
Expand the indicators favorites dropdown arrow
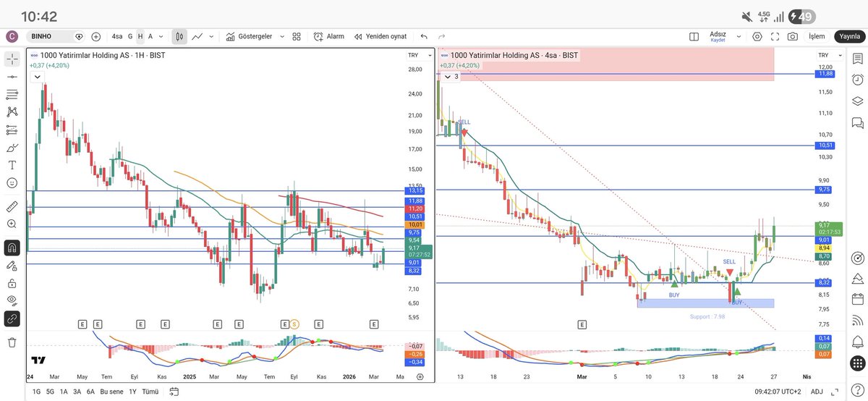click(x=281, y=36)
